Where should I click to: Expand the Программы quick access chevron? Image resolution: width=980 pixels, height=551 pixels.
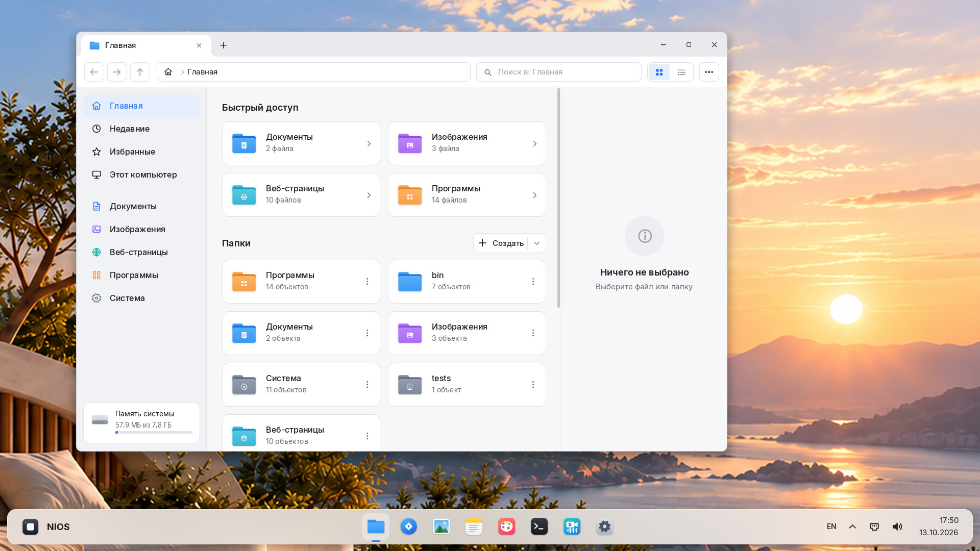[534, 195]
